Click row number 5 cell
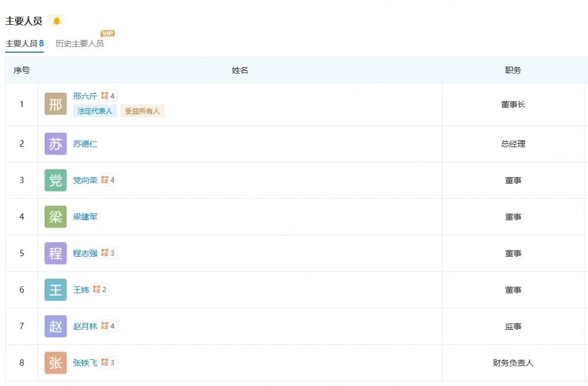Screen dimensions: 588x386 click(22, 253)
